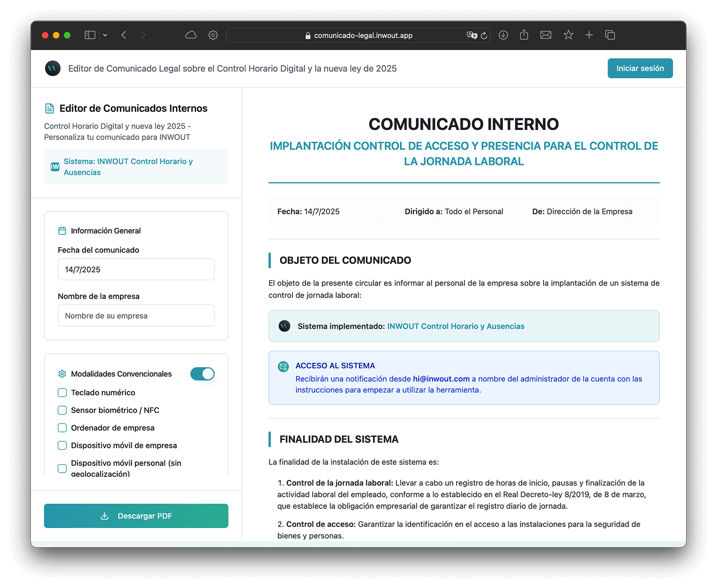Viewport: 717px width, 588px height.
Task: Go forward with the browser forward arrow
Action: click(x=143, y=35)
